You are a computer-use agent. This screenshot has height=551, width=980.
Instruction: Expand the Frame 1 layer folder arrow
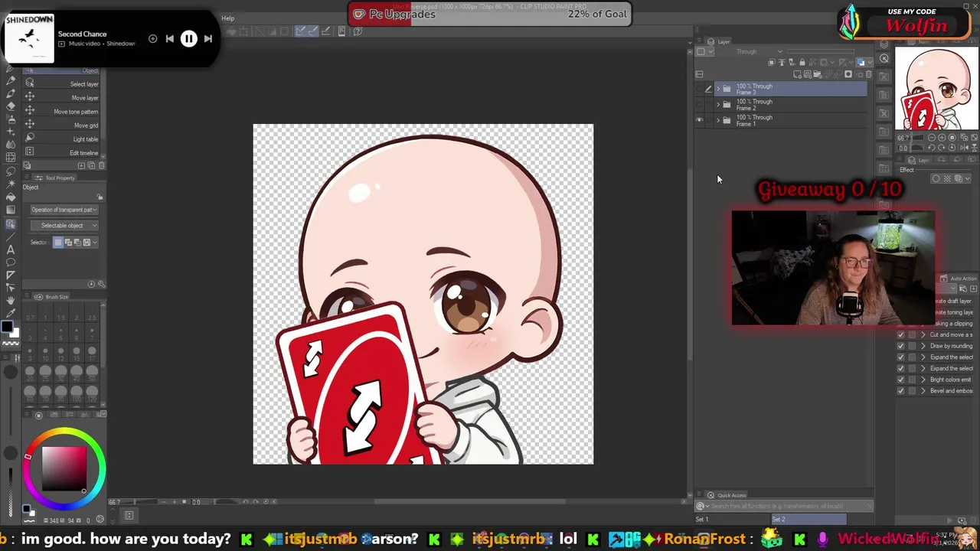718,120
